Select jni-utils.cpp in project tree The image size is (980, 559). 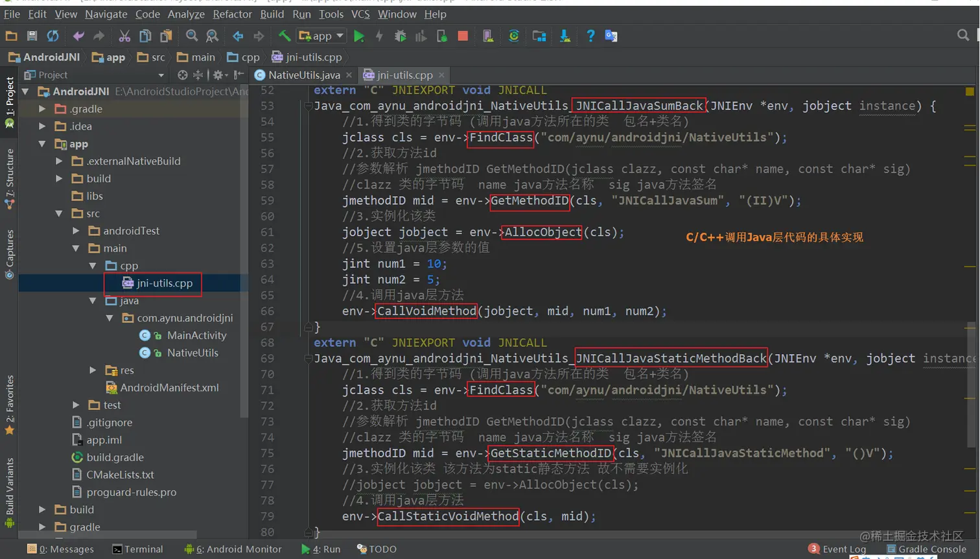165,283
